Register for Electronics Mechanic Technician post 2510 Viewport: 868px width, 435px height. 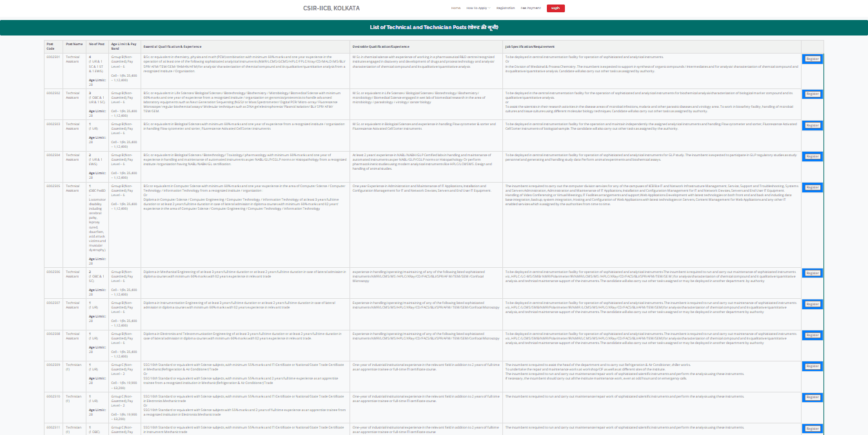[x=812, y=398]
